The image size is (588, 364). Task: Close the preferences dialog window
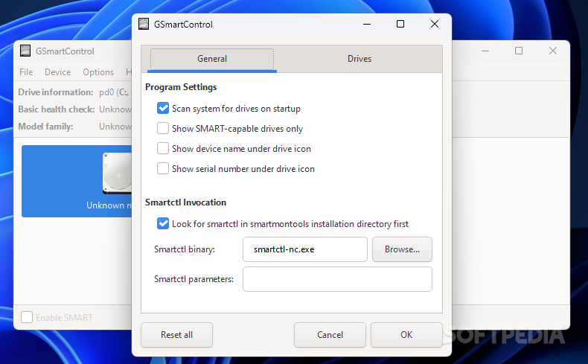[x=435, y=24]
